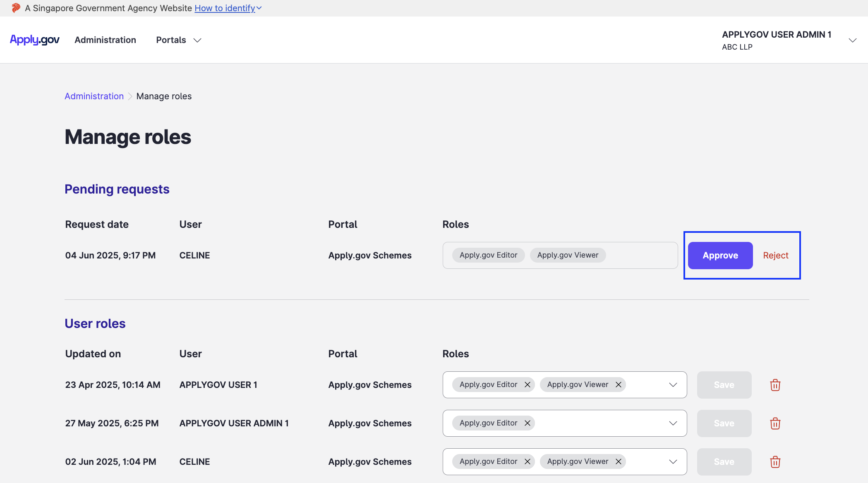Click Save for APPLYGOV USER ADMIN 1 row
The width and height of the screenshot is (868, 483).
pos(724,423)
